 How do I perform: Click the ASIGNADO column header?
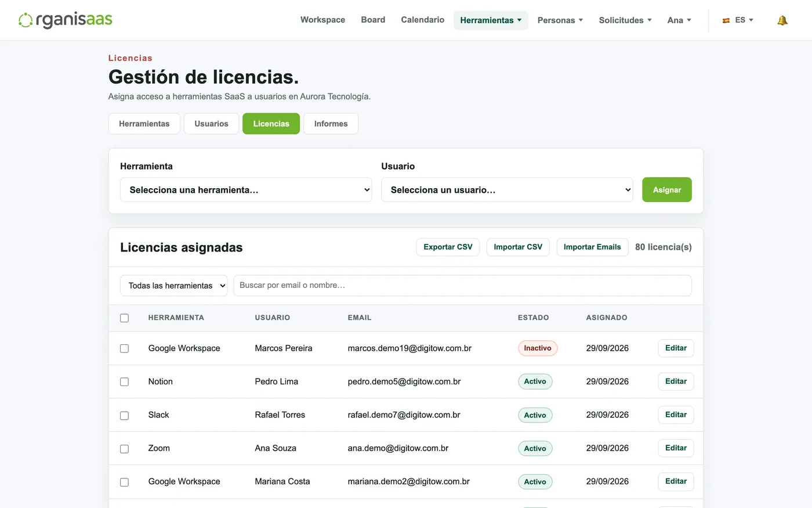coord(607,318)
